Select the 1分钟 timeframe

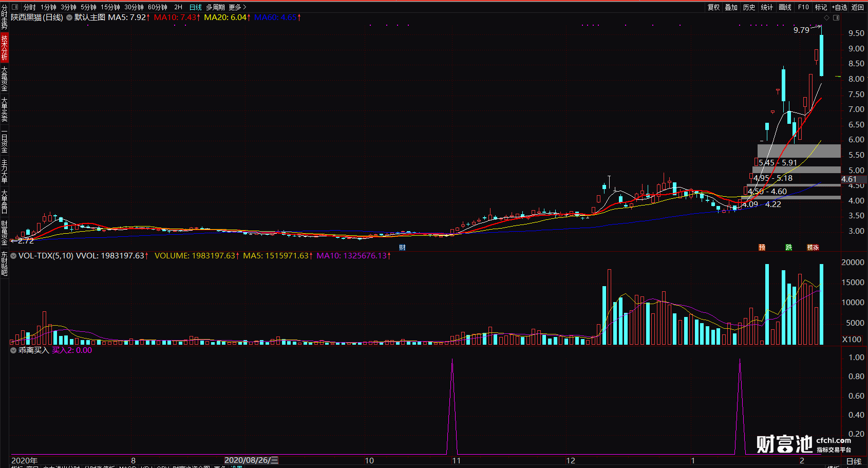tap(49, 7)
